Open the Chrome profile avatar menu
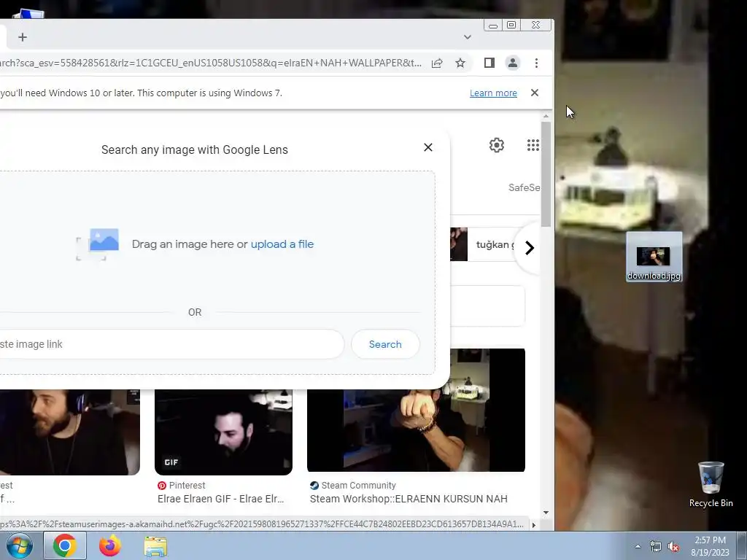 click(x=513, y=63)
